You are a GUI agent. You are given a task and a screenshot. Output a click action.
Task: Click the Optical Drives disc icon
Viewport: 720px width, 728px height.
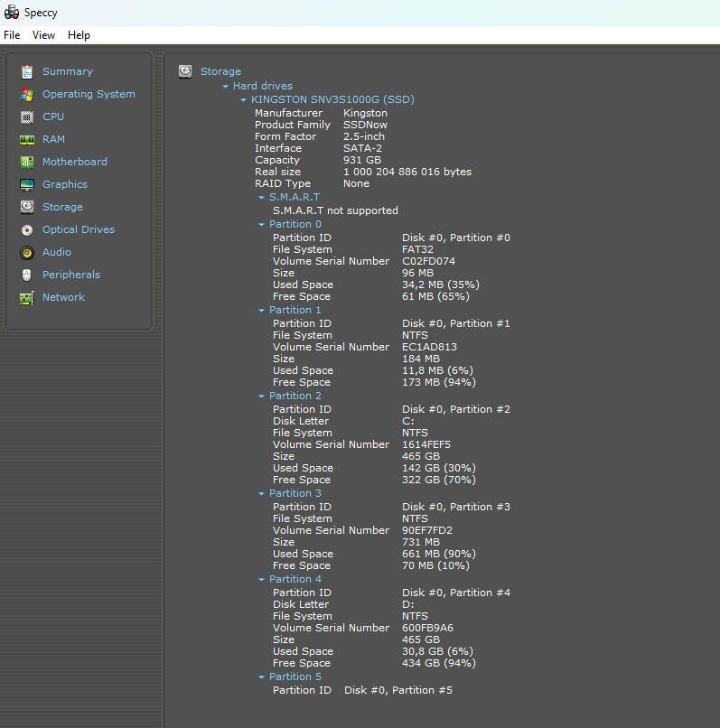coord(26,229)
